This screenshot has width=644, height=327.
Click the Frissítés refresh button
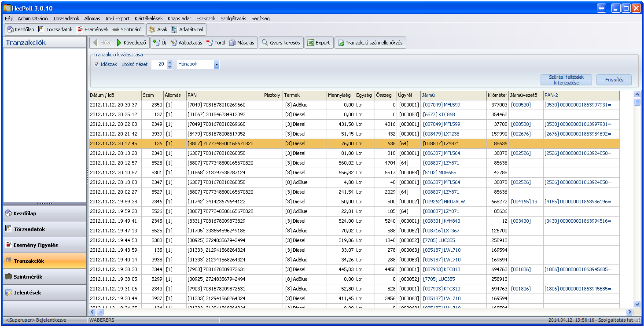614,80
